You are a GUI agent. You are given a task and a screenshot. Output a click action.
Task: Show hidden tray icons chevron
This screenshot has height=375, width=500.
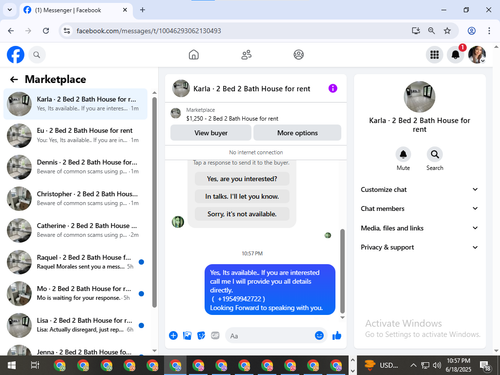click(x=413, y=365)
